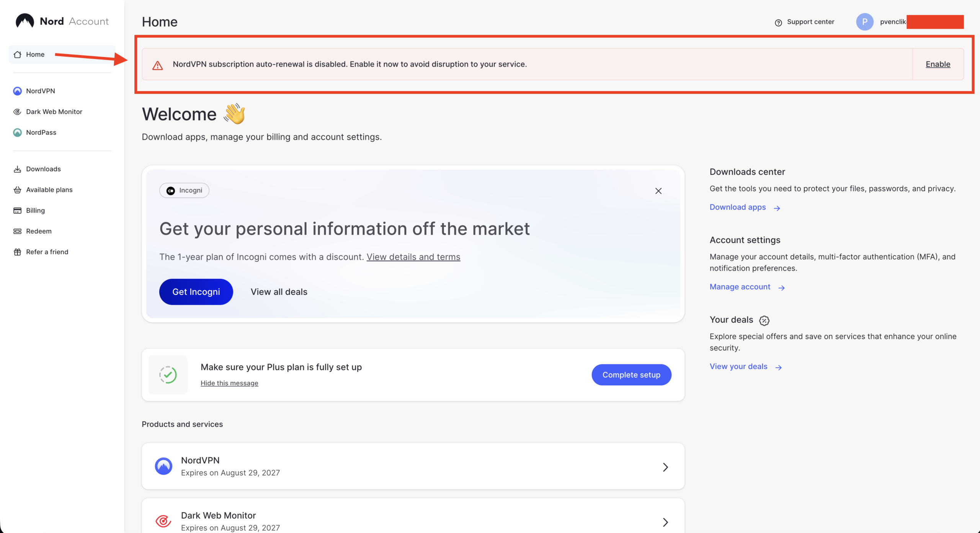Viewport: 980px width, 533px height.
Task: Go to Downloads in sidebar
Action: [43, 169]
